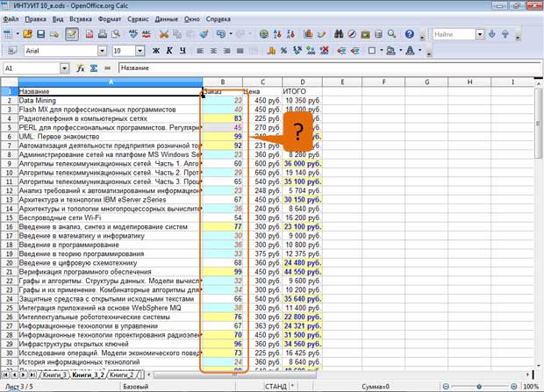This screenshot has height=392, width=544.
Task: Click into the Найти search field
Action: (x=454, y=34)
